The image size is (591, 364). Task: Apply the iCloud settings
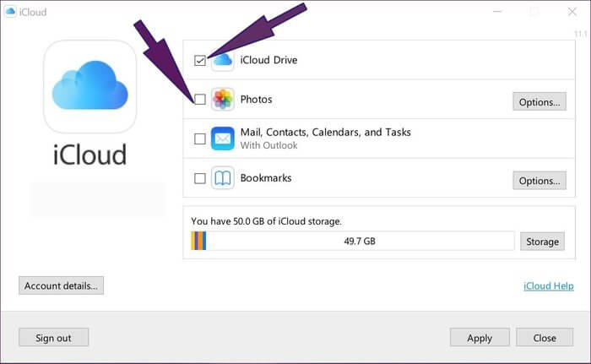coord(480,338)
